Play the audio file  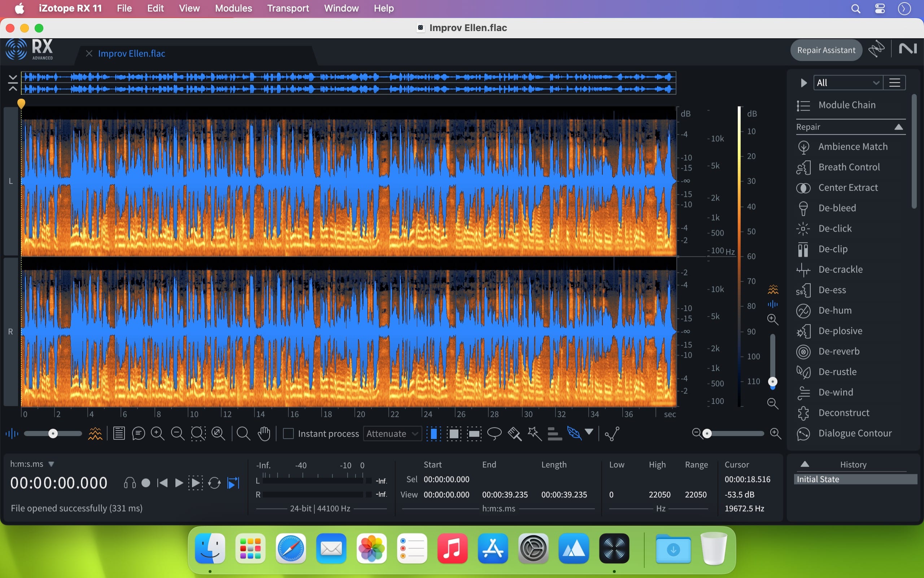(x=179, y=483)
